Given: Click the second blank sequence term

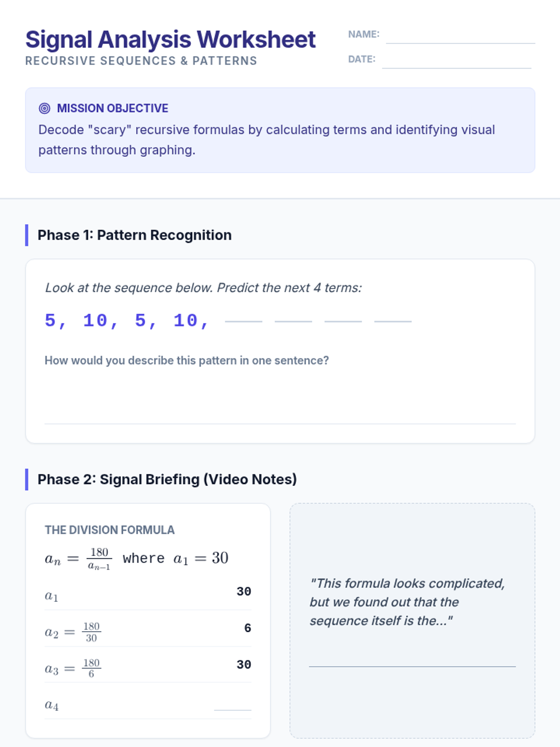Looking at the screenshot, I should [293, 317].
